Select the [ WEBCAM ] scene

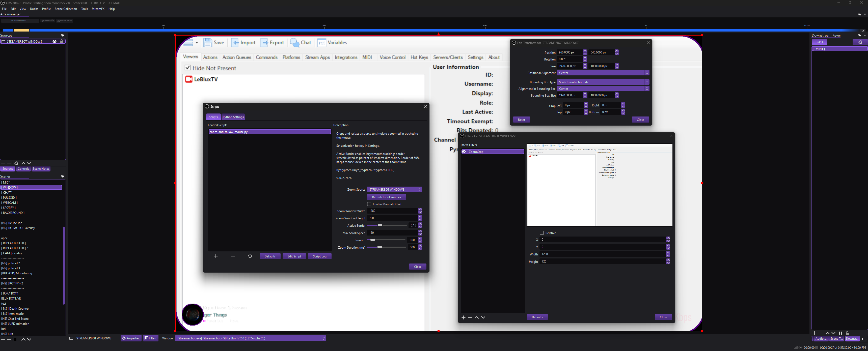[x=10, y=202]
